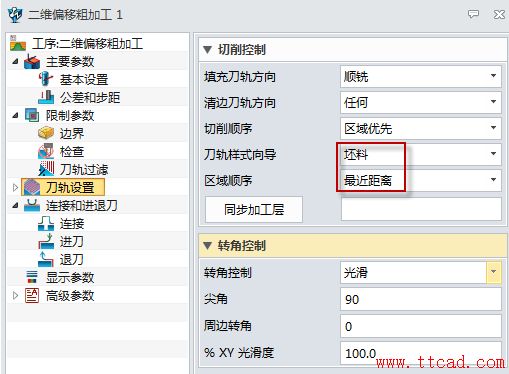Click the 工序:二维偏移粗加工 root label
Viewport: 509px width, 374px height.
tap(88, 43)
